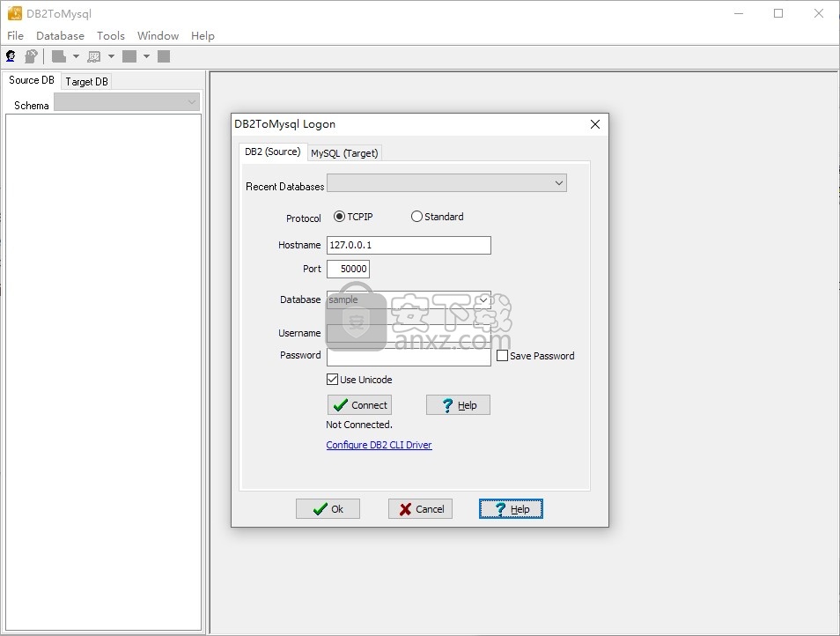The width and height of the screenshot is (840, 636).
Task: Click the third grayed square toolbar icon
Action: point(129,56)
